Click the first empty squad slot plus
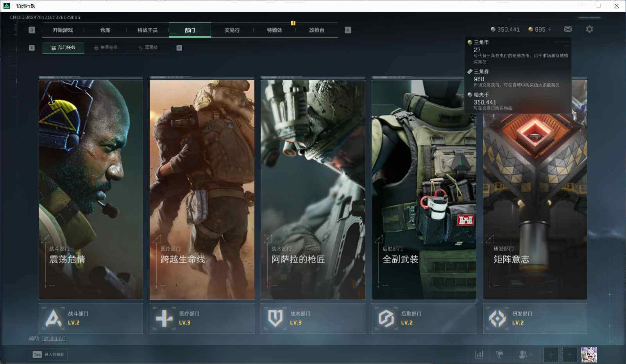This screenshot has height=364, width=626. pos(551,355)
